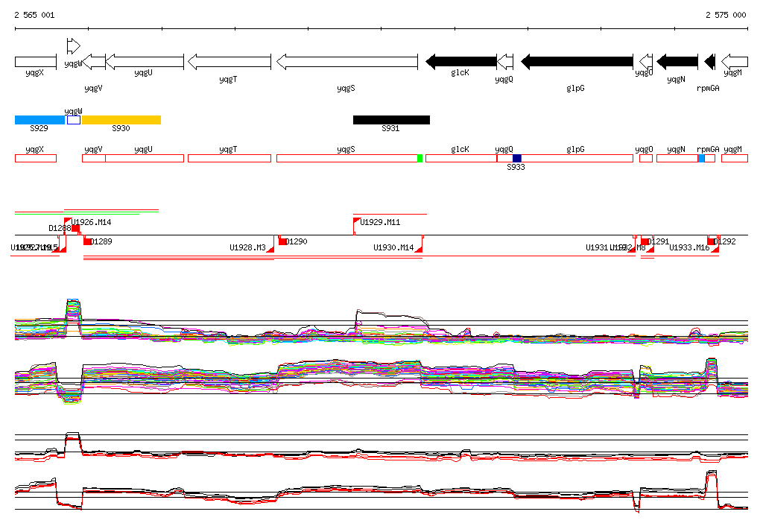This screenshot has height=532, width=763.
Task: Click the blue S929 segment bar
Action: point(39,120)
